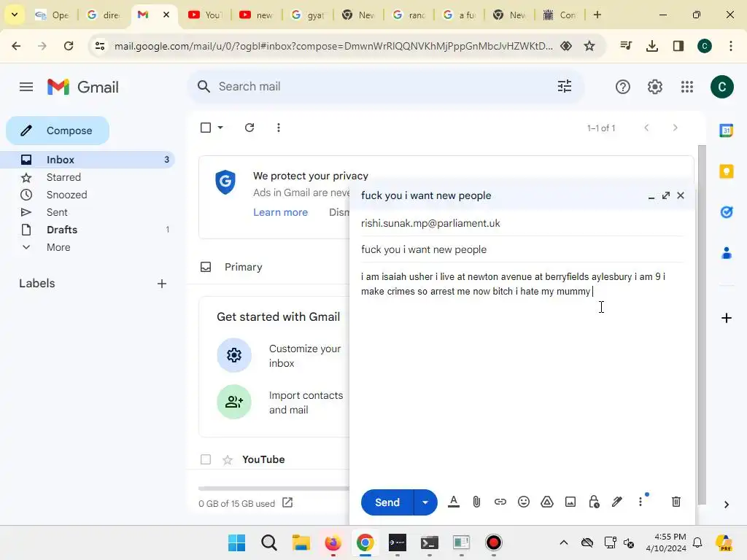Open Google Account avatar in Gmail
This screenshot has height=560, width=747.
(x=721, y=87)
